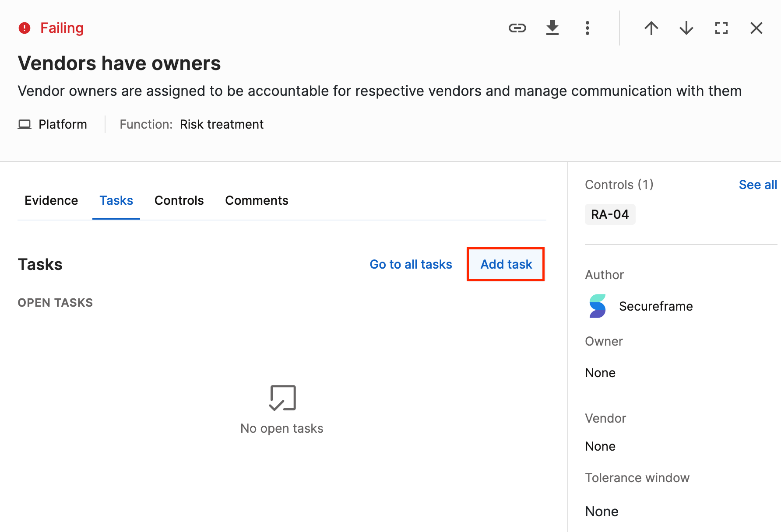781x532 pixels.
Task: Click the Add task button
Action: [x=506, y=264]
